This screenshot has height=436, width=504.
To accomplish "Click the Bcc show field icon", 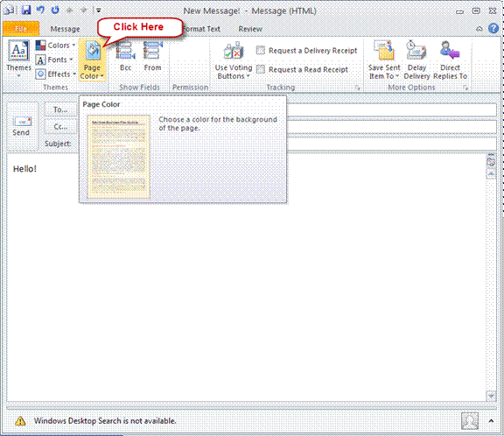I will pos(125,51).
